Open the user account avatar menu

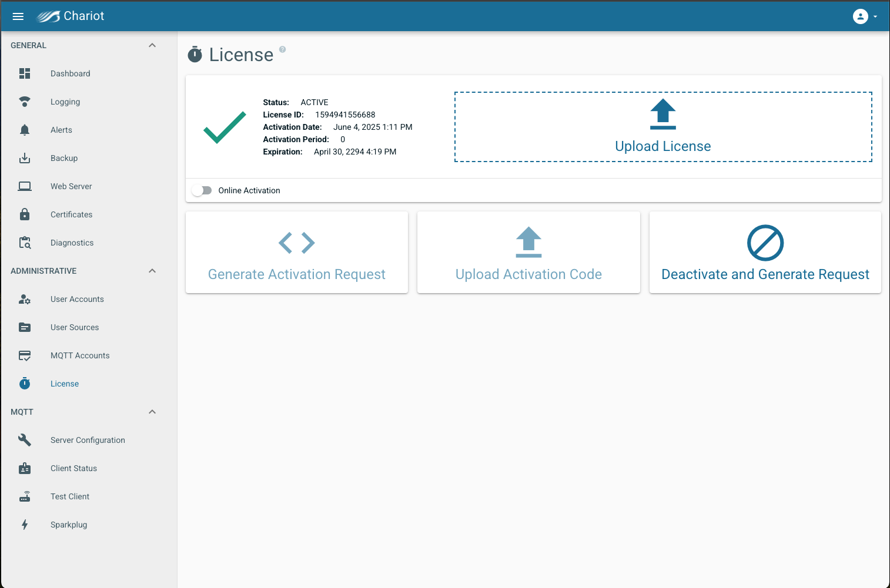click(860, 16)
